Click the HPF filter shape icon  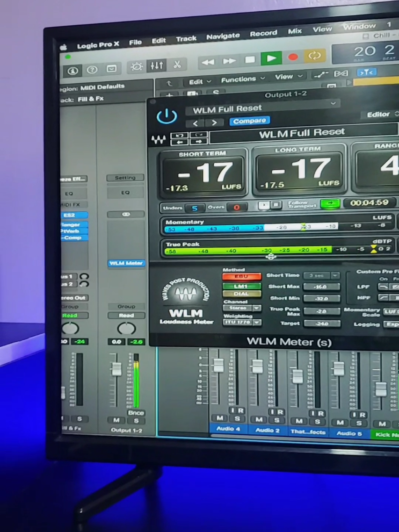(x=384, y=297)
